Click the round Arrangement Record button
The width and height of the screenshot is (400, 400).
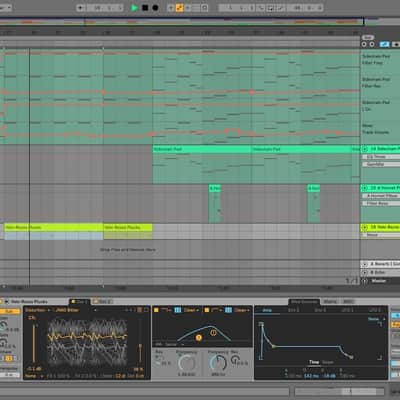click(155, 8)
